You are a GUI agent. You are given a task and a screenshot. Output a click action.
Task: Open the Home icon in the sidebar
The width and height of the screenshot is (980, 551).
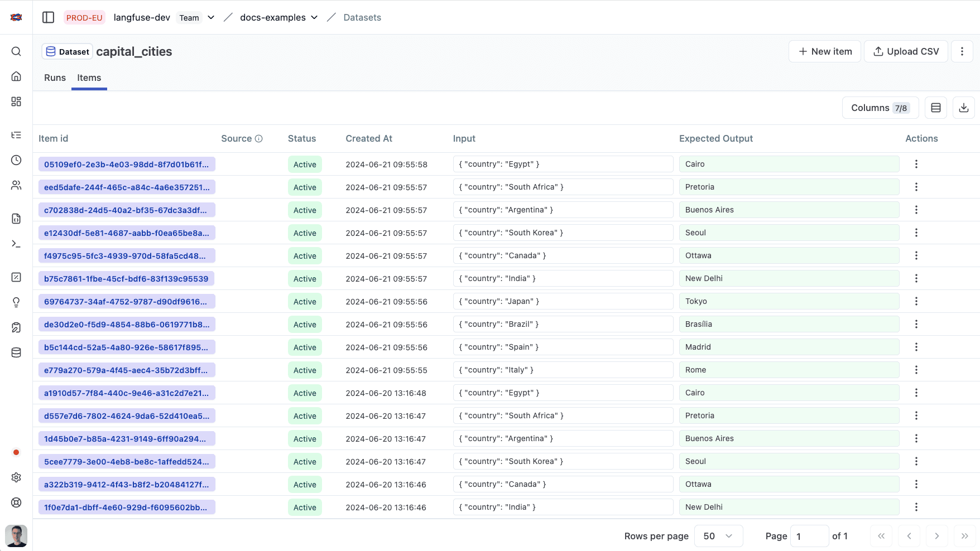point(16,76)
